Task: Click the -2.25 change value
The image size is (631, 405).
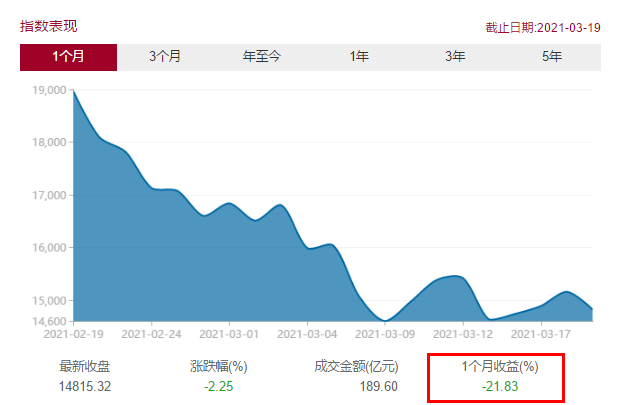Action: click(x=219, y=386)
